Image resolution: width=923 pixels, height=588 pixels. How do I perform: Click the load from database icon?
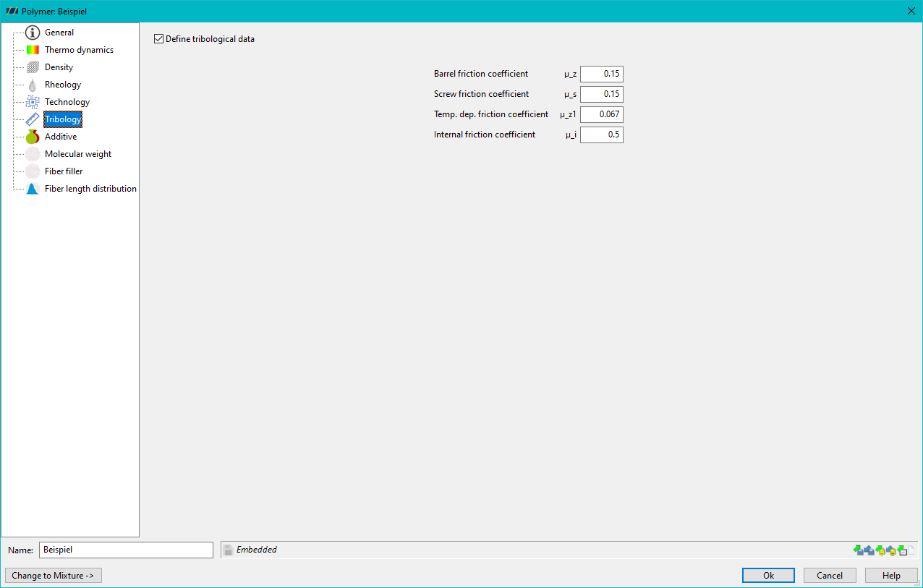point(880,550)
